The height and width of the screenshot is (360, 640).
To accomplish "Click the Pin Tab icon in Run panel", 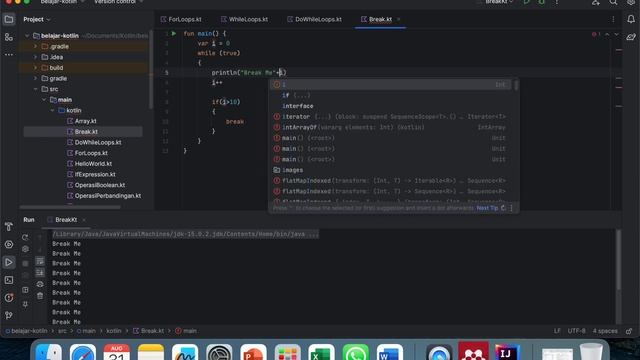I will point(25,304).
